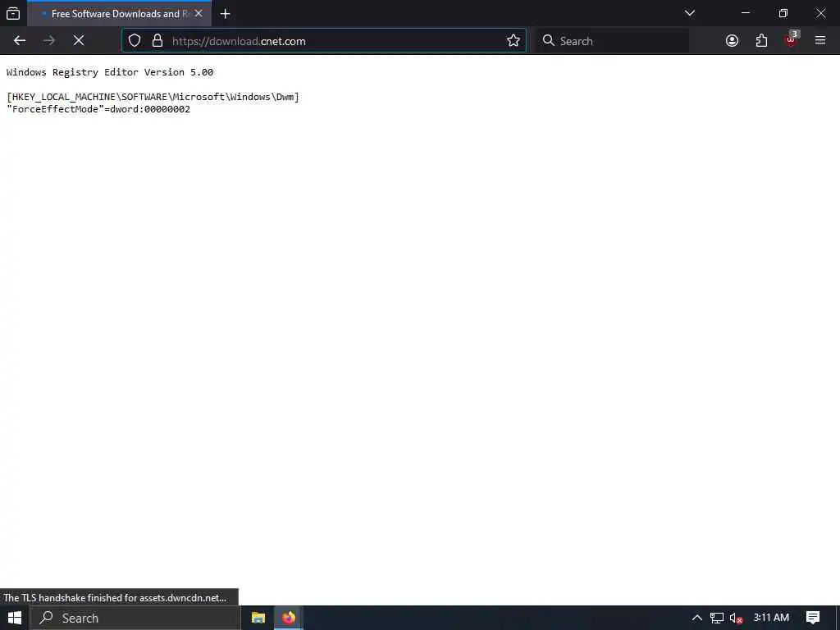Image resolution: width=840 pixels, height=630 pixels.
Task: Click the magnifier icon in Search box
Action: [x=548, y=41]
